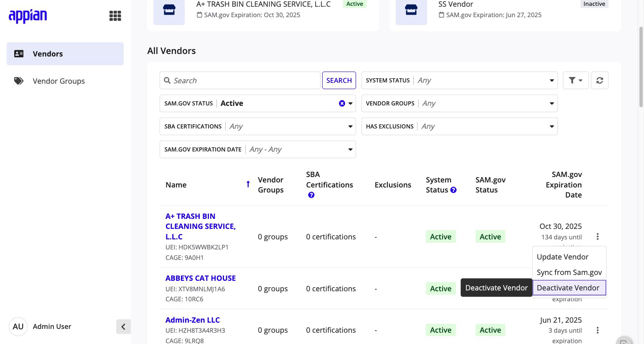
Task: Select Sync from Sam.gov menu option
Action: click(569, 272)
